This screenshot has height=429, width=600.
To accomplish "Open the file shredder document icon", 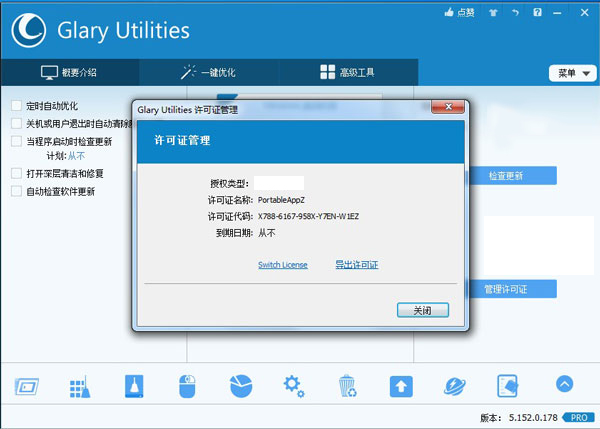I will click(x=507, y=386).
